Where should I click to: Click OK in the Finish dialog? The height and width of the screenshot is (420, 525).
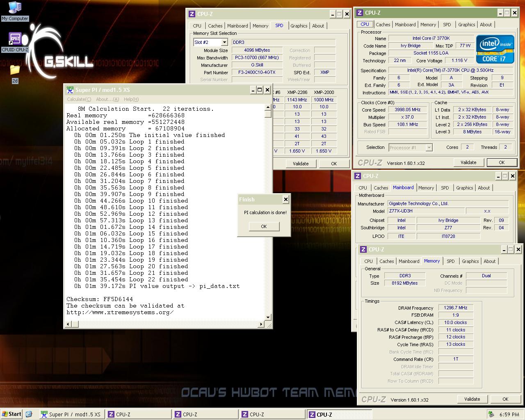[x=264, y=226]
